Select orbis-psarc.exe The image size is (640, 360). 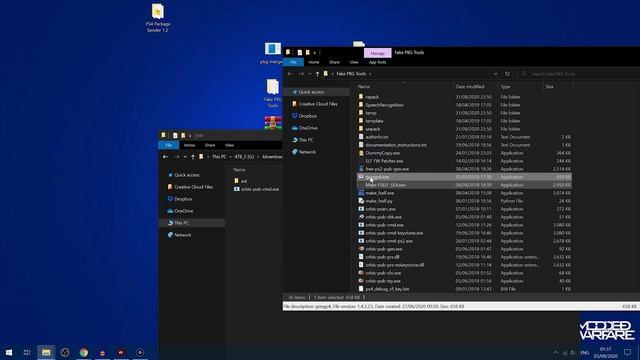point(380,209)
